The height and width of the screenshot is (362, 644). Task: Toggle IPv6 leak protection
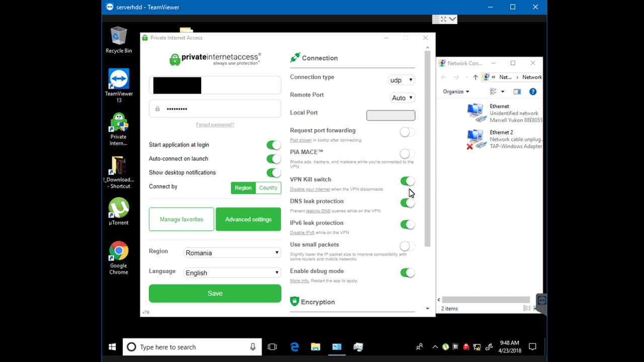(407, 224)
